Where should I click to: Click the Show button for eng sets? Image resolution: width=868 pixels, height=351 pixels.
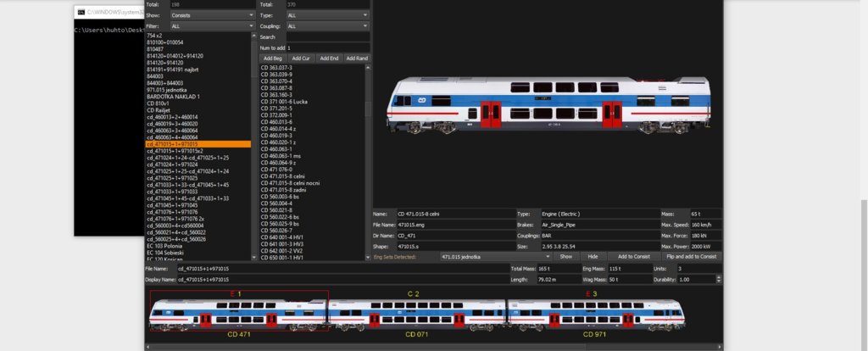point(566,257)
